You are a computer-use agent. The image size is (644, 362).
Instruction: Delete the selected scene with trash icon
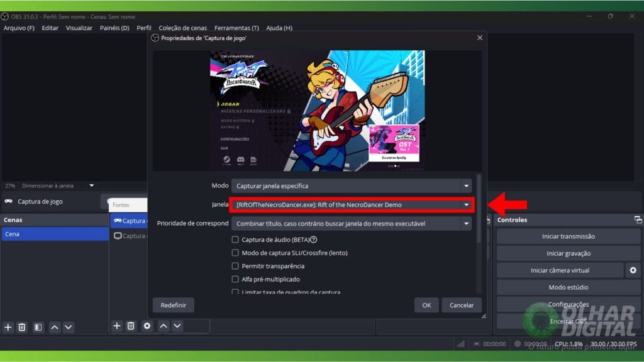[22, 327]
